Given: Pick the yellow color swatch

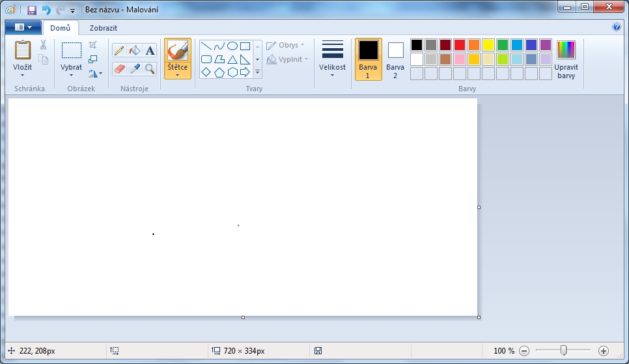Looking at the screenshot, I should pos(488,45).
